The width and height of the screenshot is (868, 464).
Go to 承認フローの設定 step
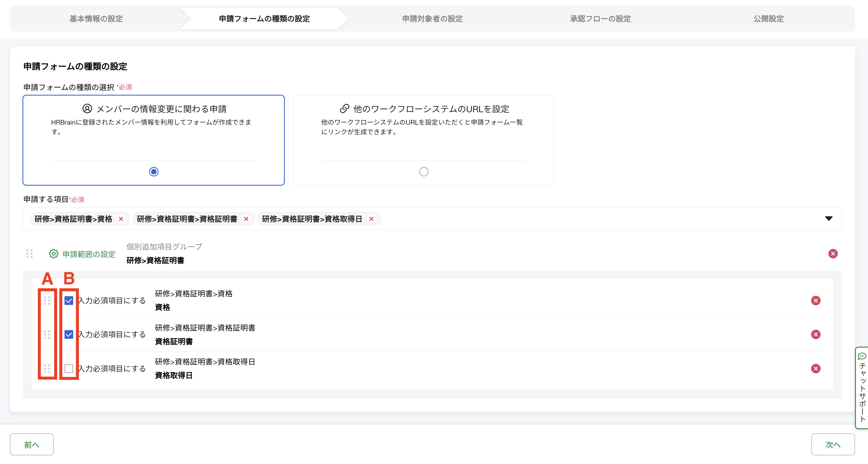600,19
